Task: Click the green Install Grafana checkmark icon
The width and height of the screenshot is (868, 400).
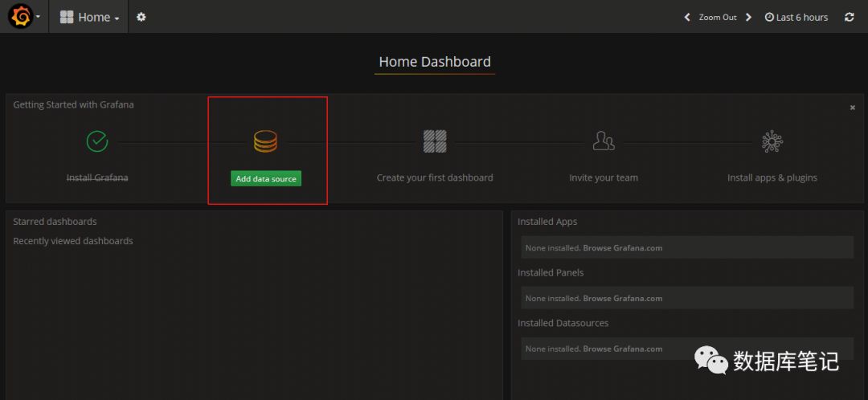Action: point(97,141)
